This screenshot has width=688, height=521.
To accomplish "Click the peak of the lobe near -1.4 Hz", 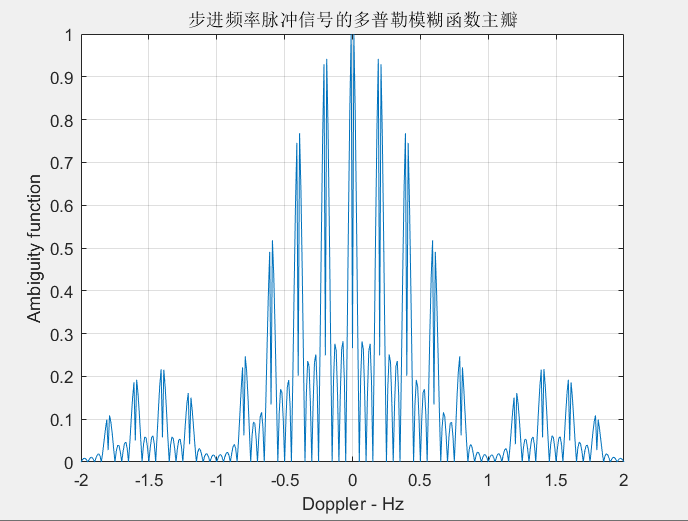I will coord(162,371).
